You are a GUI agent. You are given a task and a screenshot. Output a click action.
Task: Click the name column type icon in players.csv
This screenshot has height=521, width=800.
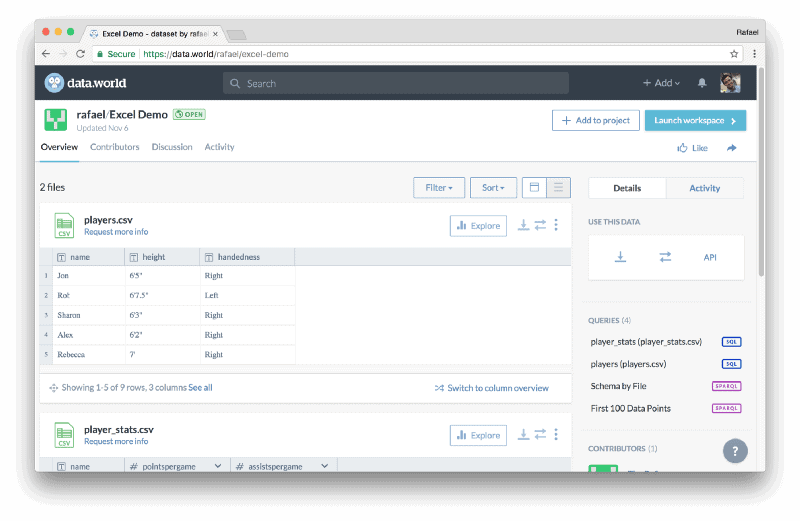(61, 257)
